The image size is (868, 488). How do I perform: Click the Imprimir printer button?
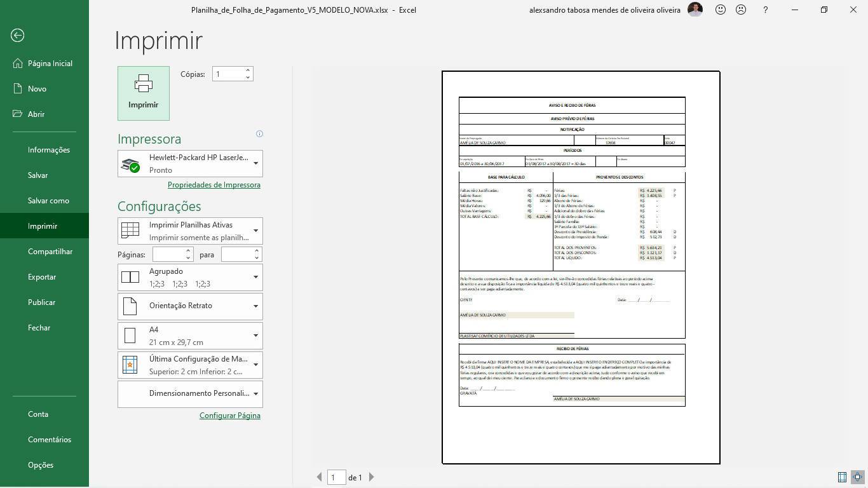pyautogui.click(x=144, y=93)
